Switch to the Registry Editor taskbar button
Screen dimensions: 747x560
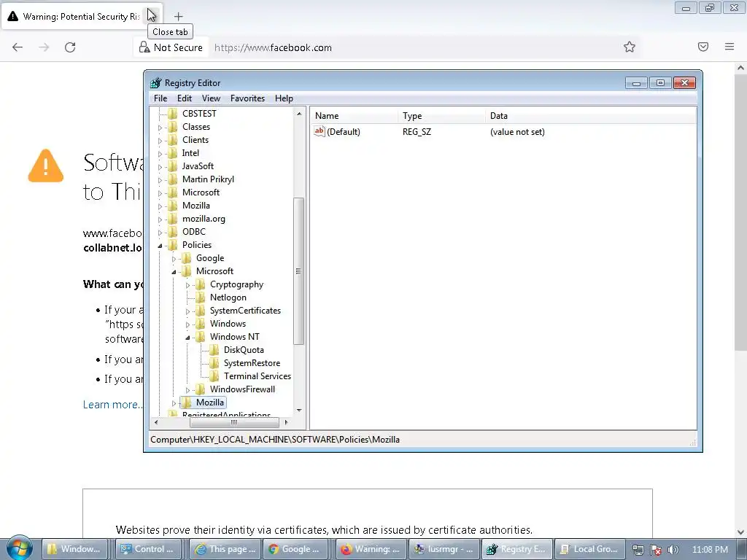coord(517,549)
